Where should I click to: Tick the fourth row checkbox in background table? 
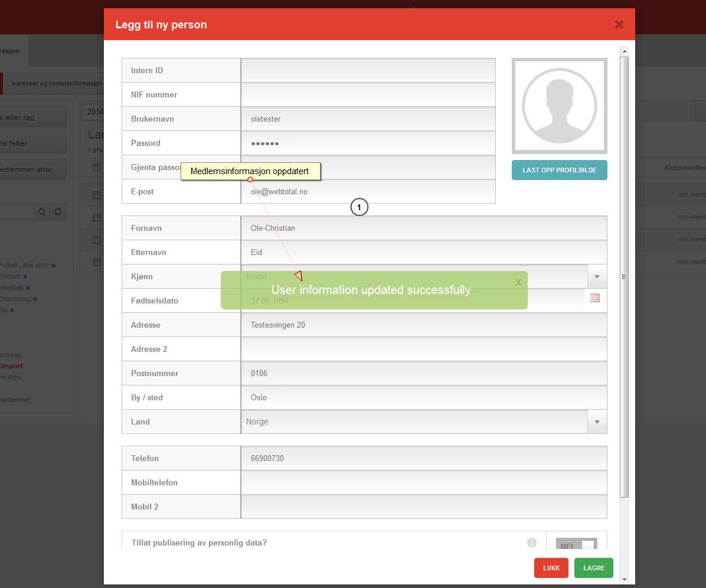96,262
